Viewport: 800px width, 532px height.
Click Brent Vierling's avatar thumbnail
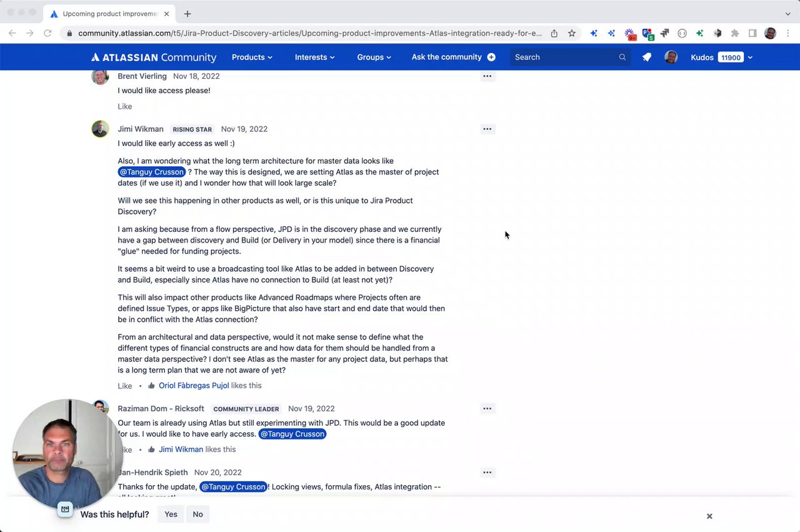[x=100, y=77]
